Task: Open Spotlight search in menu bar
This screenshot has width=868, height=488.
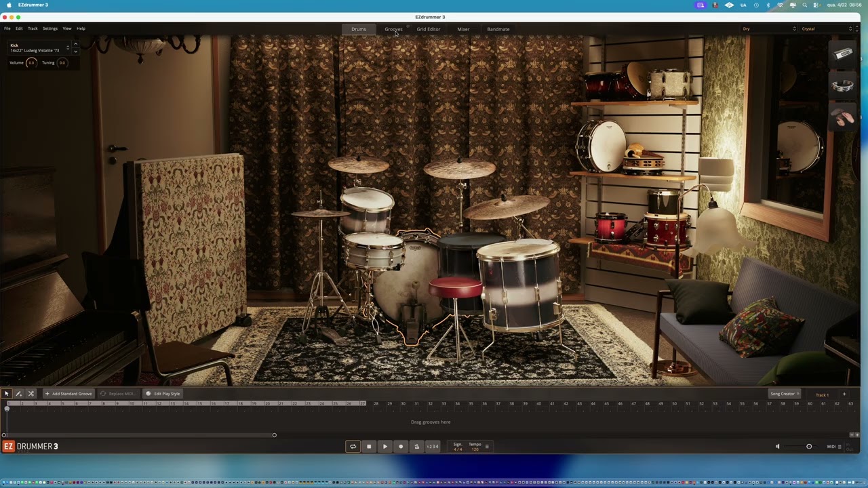Action: pos(805,5)
